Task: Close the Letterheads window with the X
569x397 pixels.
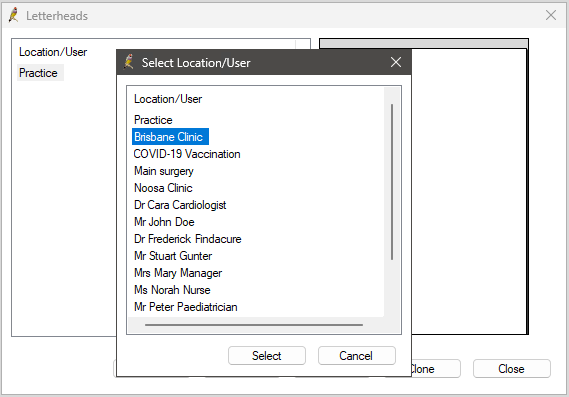Action: tap(551, 15)
